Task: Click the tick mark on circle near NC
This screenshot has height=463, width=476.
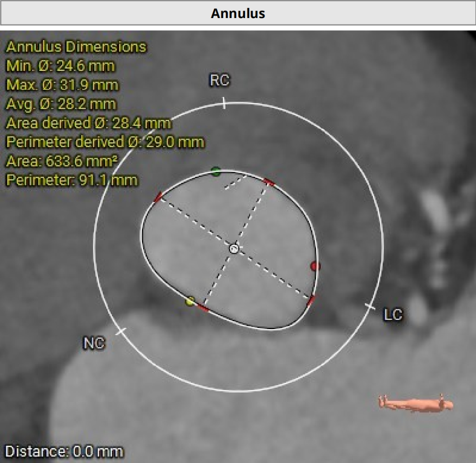Action: pos(120,331)
